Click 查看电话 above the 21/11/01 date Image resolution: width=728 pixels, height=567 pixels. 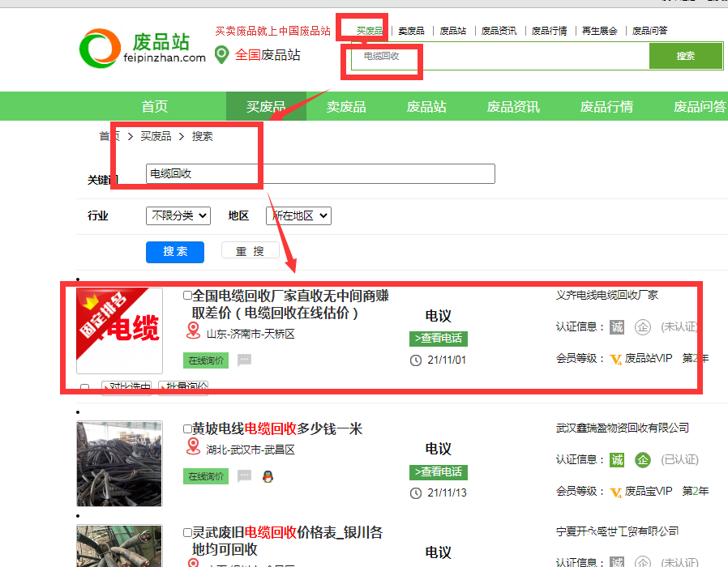pyautogui.click(x=439, y=339)
